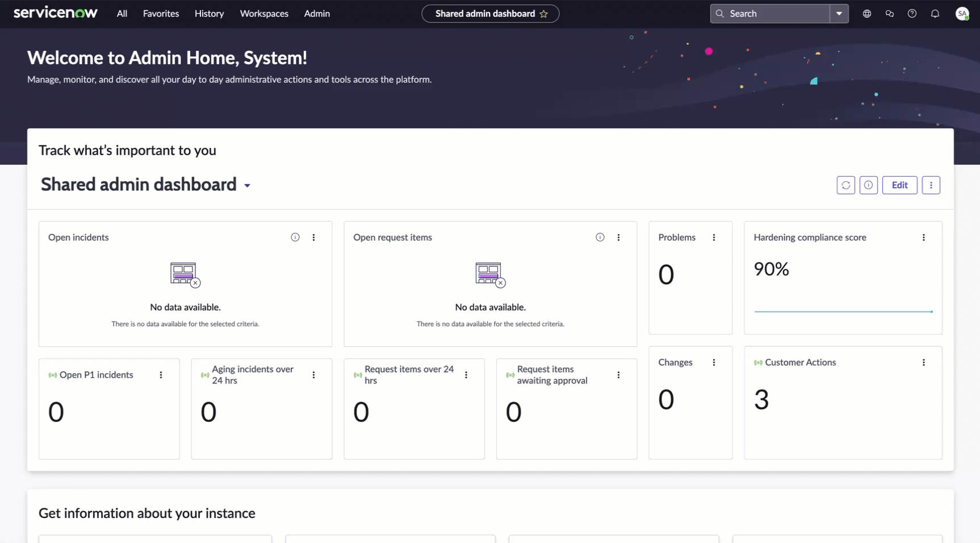Click the Changes count value 0
980x543 pixels.
click(667, 400)
